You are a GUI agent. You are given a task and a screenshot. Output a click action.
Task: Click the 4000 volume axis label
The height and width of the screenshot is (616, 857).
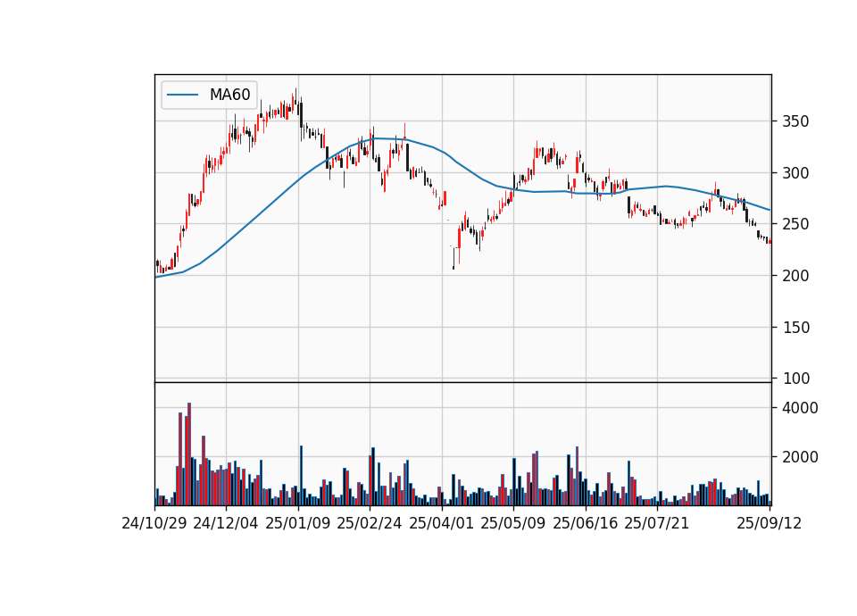[x=800, y=408]
